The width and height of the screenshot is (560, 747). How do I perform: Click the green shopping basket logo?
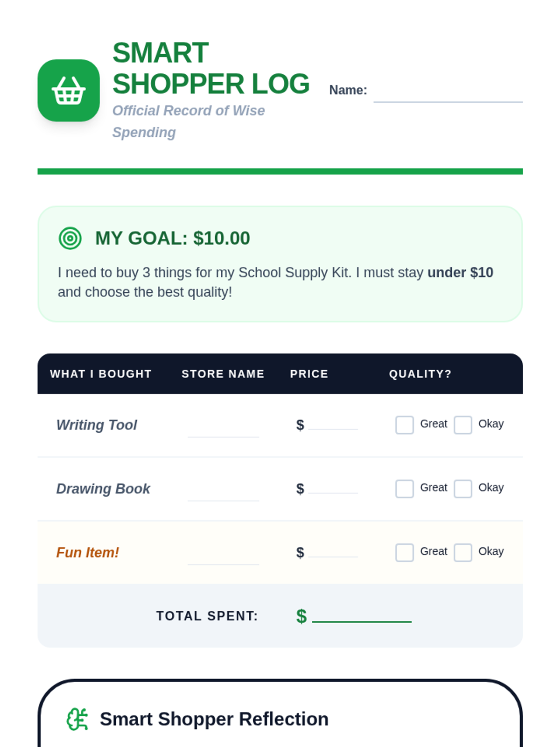[x=69, y=91]
